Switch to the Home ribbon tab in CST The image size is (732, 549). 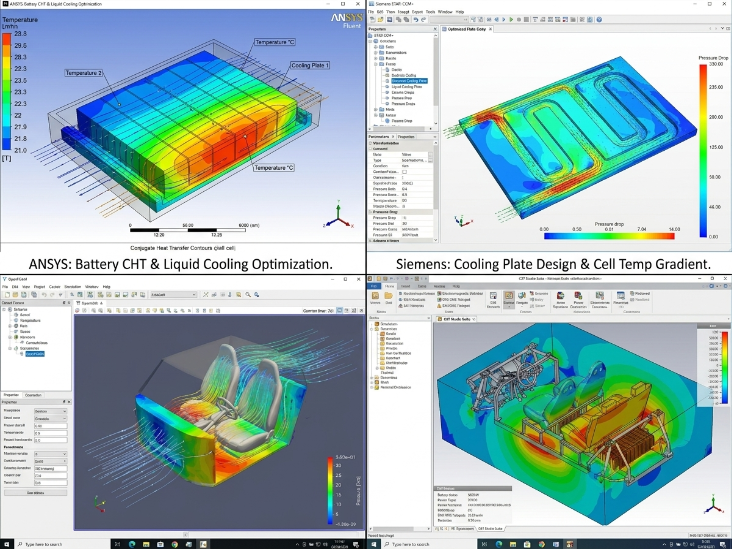click(x=389, y=286)
